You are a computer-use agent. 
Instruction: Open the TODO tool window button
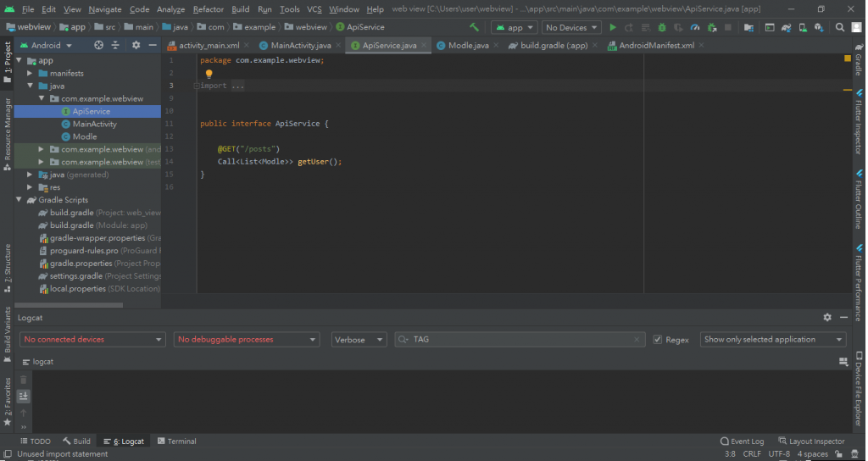(36, 441)
